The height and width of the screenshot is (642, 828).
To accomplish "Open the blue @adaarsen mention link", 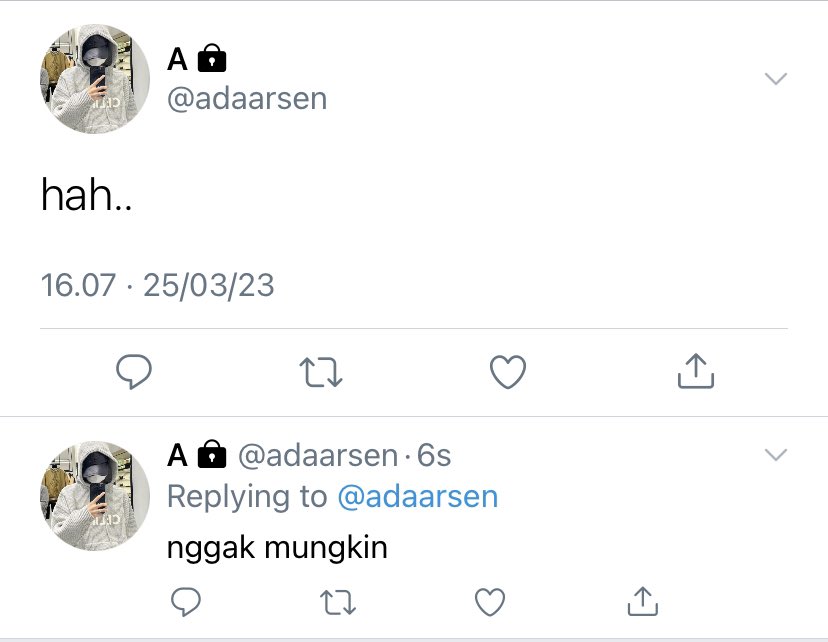I will (418, 497).
